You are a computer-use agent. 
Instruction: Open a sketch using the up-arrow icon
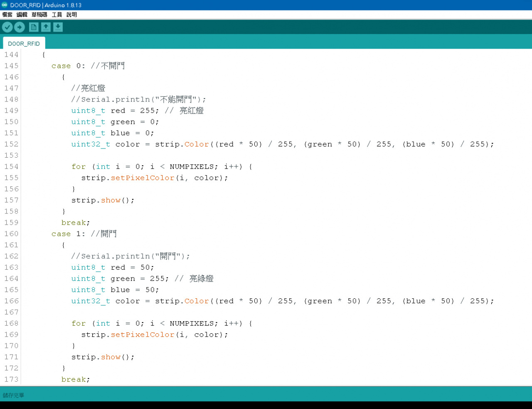[x=46, y=27]
